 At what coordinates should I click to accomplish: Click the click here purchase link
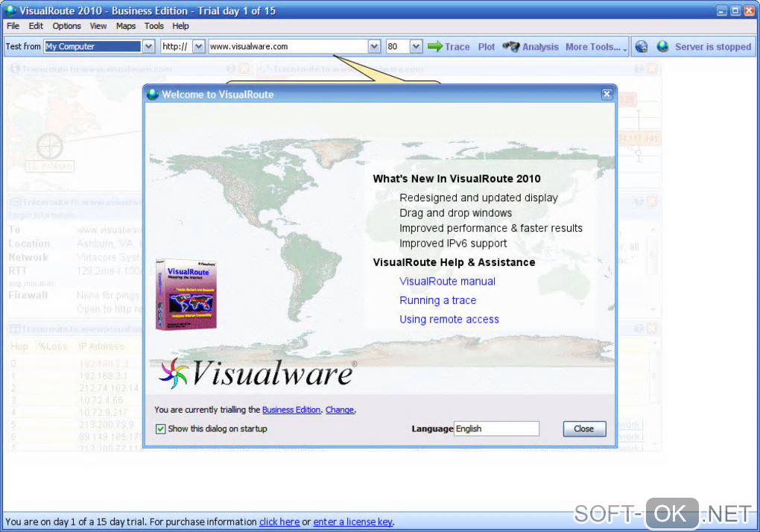[279, 522]
